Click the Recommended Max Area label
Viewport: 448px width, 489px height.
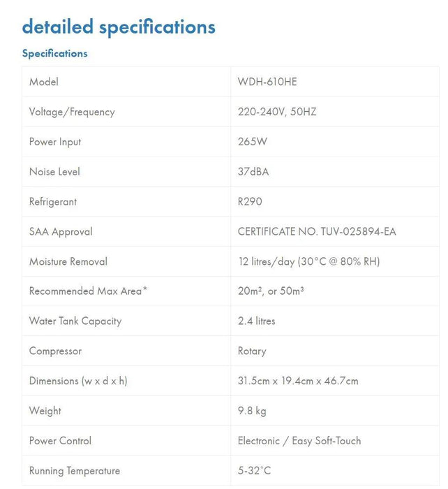point(88,291)
